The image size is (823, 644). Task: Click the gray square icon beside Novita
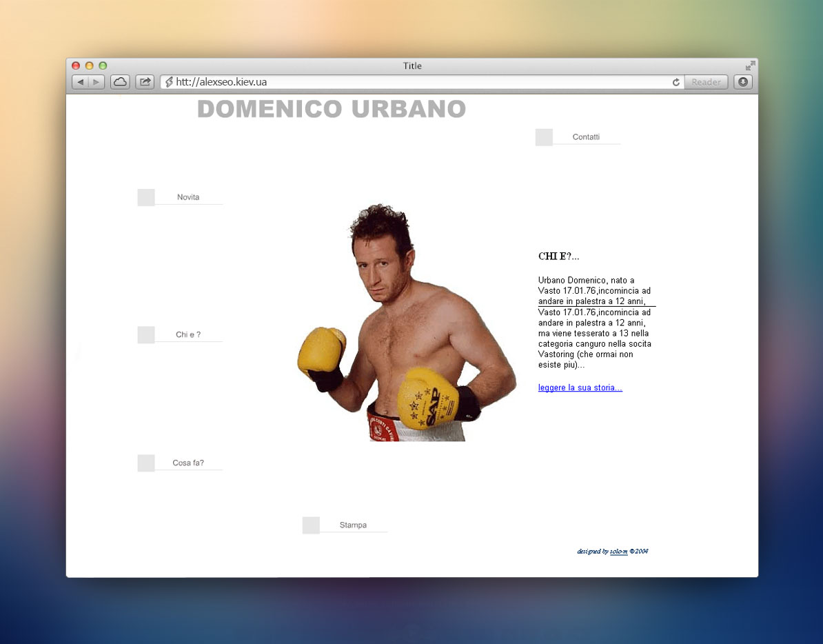145,197
